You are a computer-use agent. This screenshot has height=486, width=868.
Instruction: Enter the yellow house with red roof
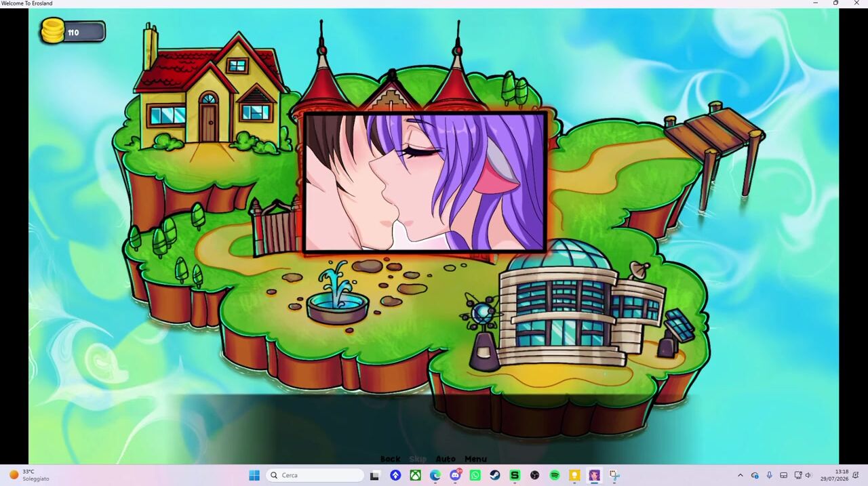point(210,92)
